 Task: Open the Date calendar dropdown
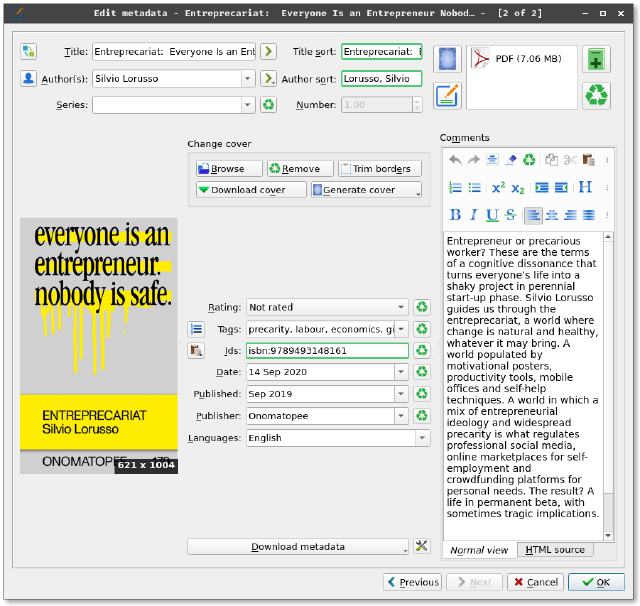[401, 372]
